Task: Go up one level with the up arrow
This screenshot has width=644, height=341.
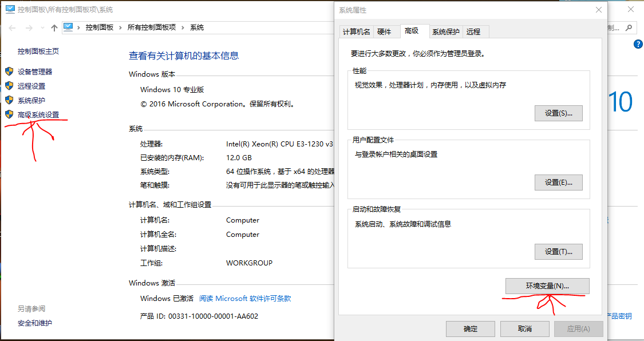Action: [x=54, y=28]
